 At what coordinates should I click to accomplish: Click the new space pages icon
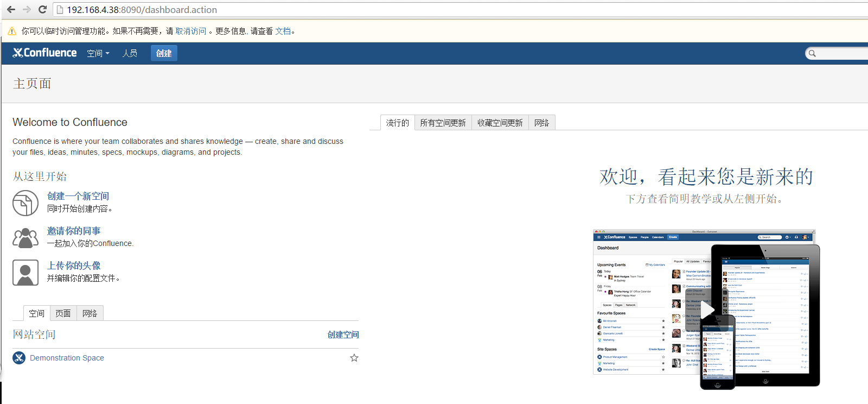coord(25,203)
